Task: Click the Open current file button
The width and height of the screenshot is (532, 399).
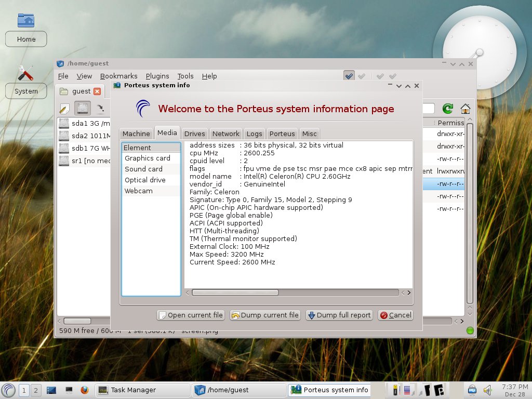Action: pyautogui.click(x=191, y=315)
